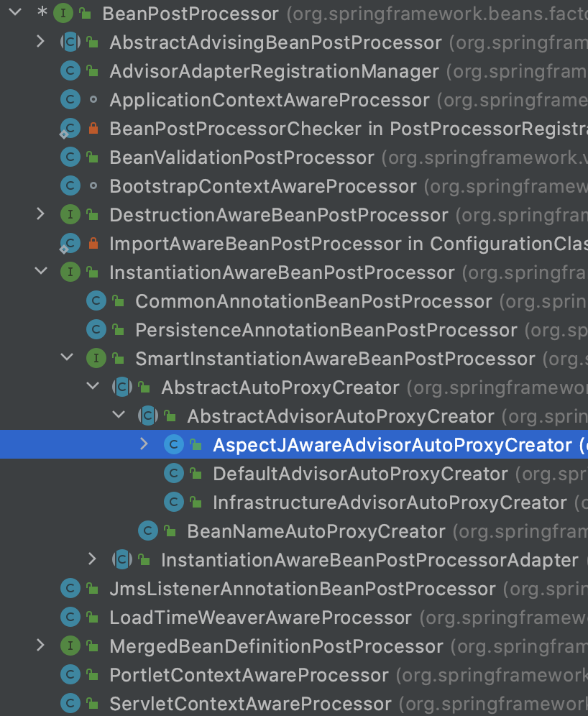Viewport: 588px width, 716px height.
Task: Collapse InstantiationAwareBeanPostProcessor node
Action: [41, 271]
